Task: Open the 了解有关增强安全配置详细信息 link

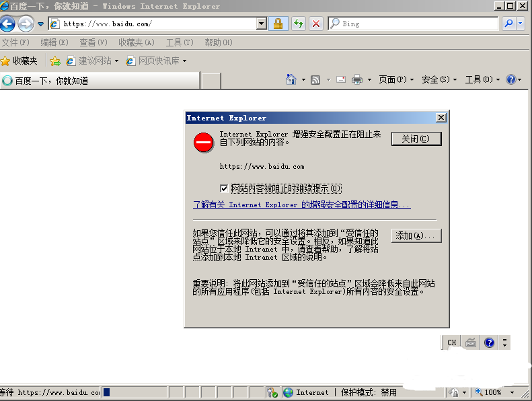Action: 301,205
